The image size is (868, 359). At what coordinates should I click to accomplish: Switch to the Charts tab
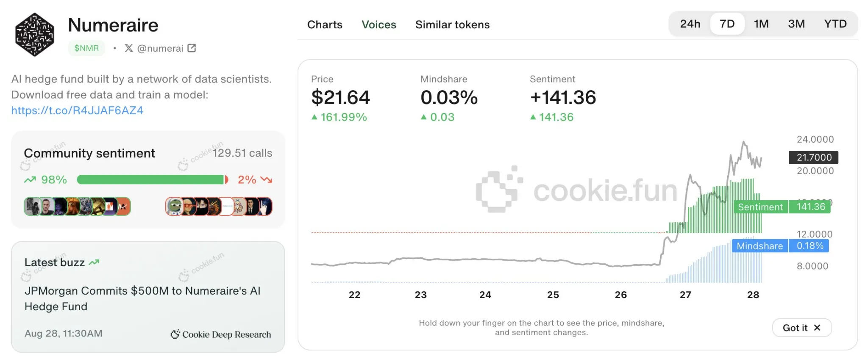(325, 25)
